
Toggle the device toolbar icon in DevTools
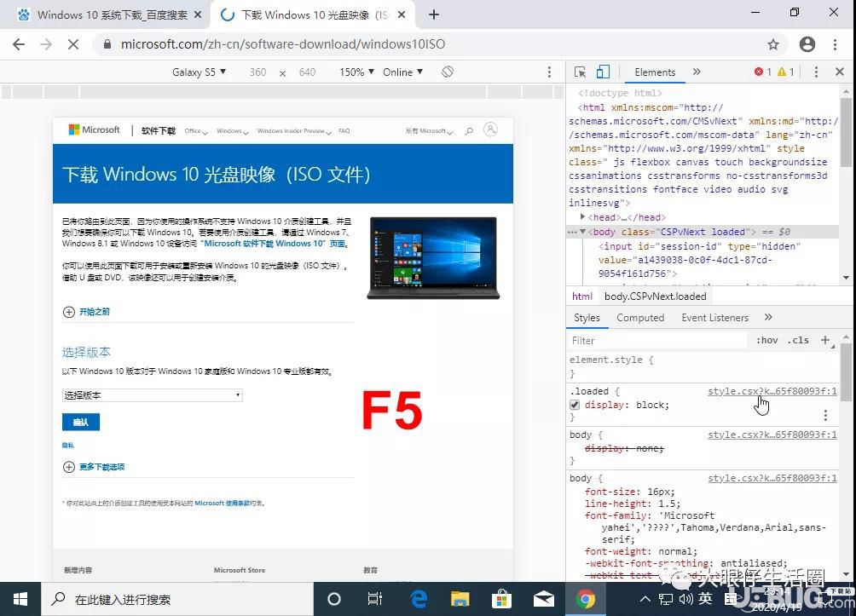(x=603, y=72)
